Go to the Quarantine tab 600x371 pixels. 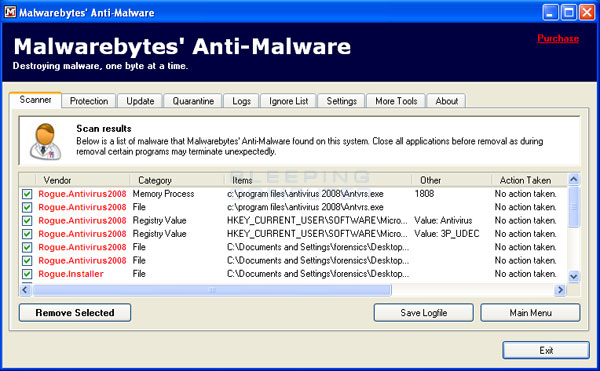(x=193, y=101)
